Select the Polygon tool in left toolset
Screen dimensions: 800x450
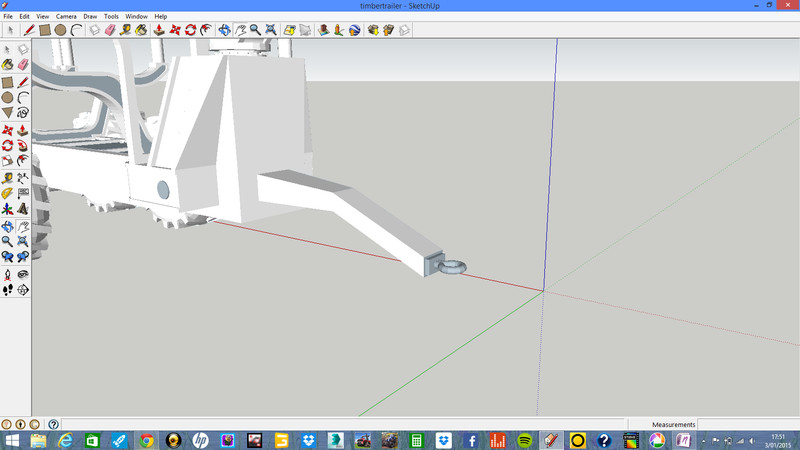tap(8, 112)
